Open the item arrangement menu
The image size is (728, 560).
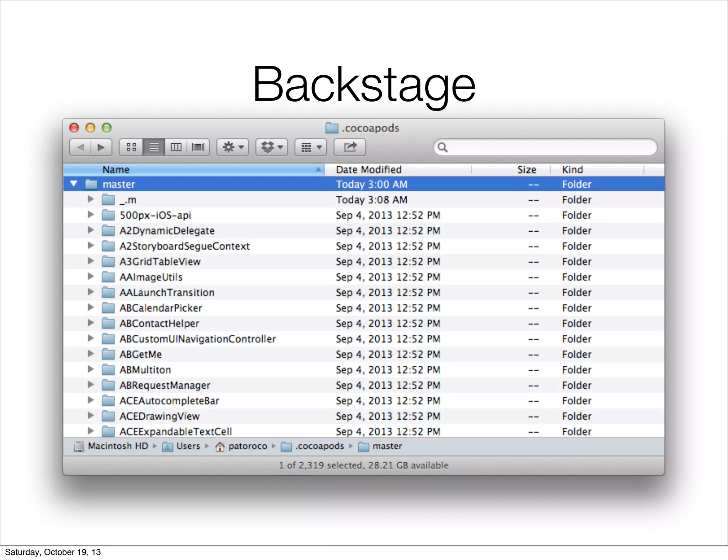pos(311,147)
